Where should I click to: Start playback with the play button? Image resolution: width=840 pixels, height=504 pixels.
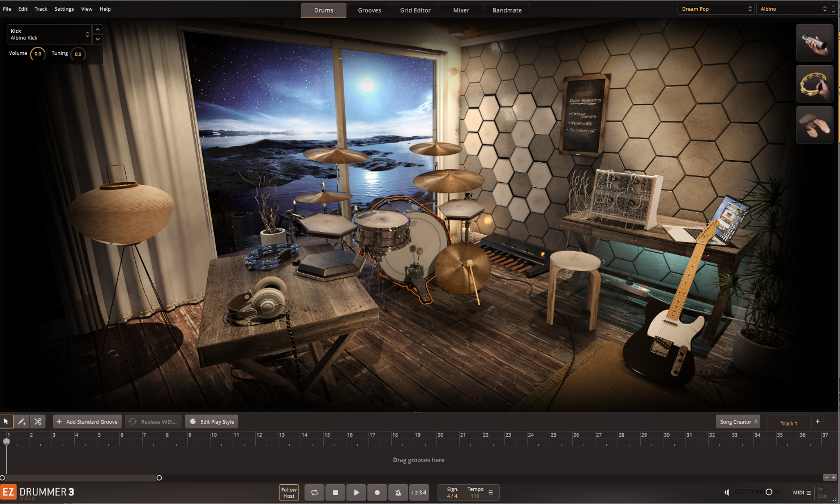(356, 492)
